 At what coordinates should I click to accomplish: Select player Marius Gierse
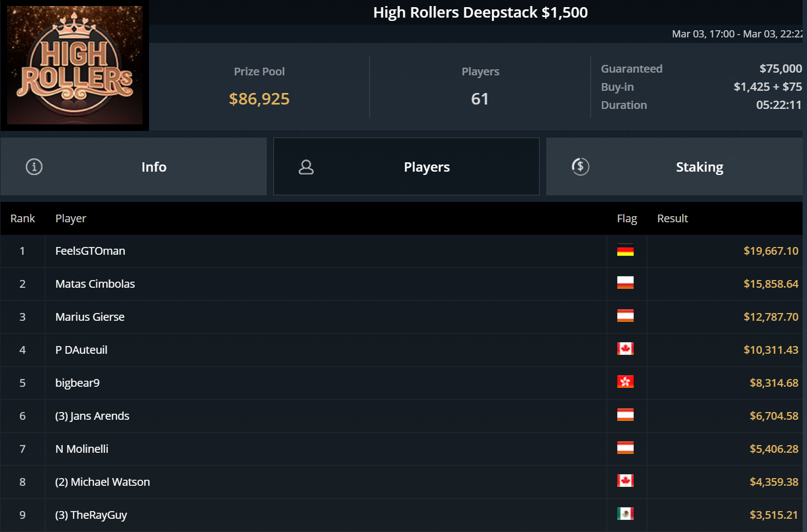pyautogui.click(x=90, y=317)
